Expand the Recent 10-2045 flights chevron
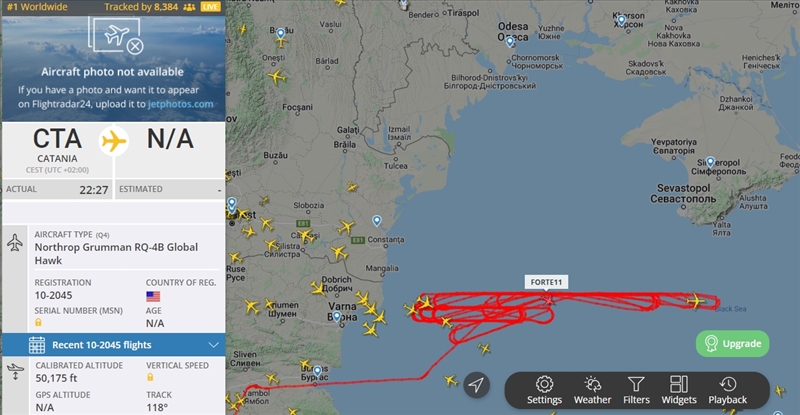 [x=214, y=345]
